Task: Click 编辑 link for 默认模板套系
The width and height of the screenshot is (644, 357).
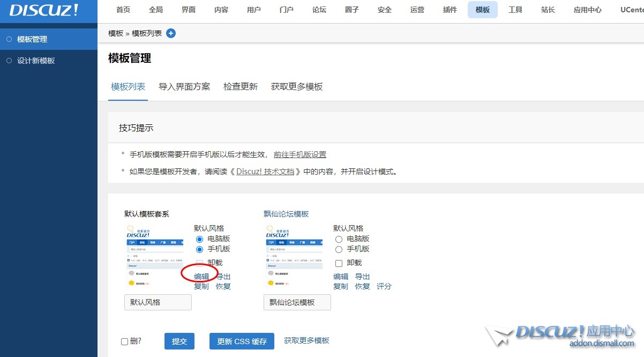Action: tap(201, 277)
